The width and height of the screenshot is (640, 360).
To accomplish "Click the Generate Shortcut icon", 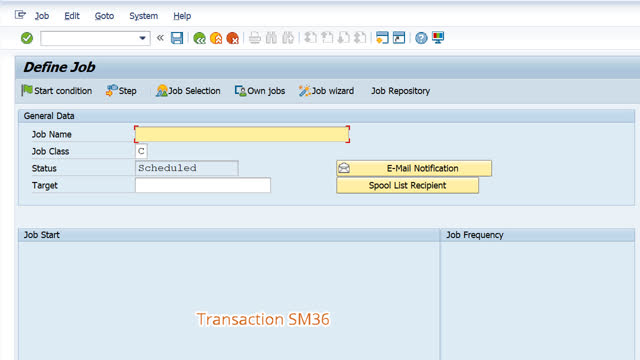I will [399, 38].
